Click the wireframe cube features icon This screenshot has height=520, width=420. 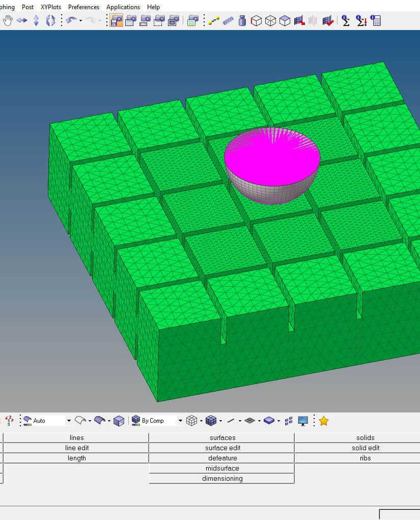pyautogui.click(x=270, y=20)
